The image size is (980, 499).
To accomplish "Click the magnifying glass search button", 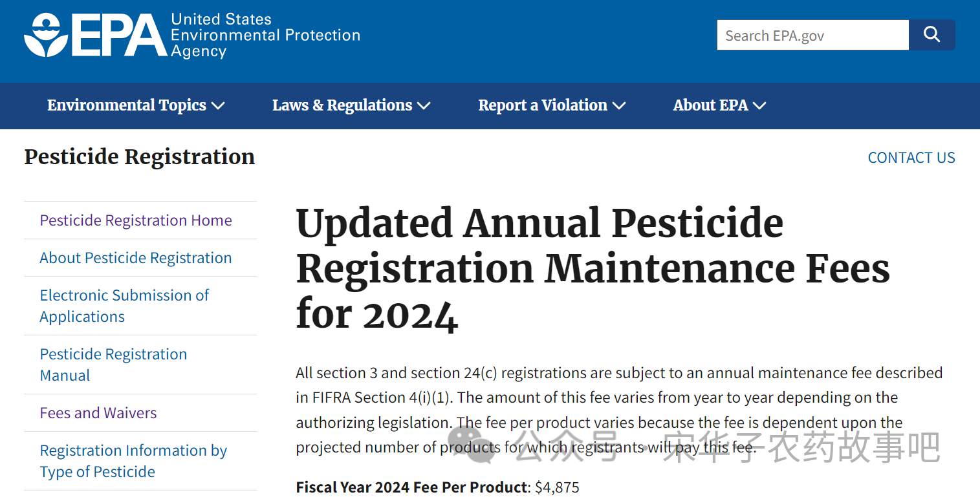I will tap(931, 35).
